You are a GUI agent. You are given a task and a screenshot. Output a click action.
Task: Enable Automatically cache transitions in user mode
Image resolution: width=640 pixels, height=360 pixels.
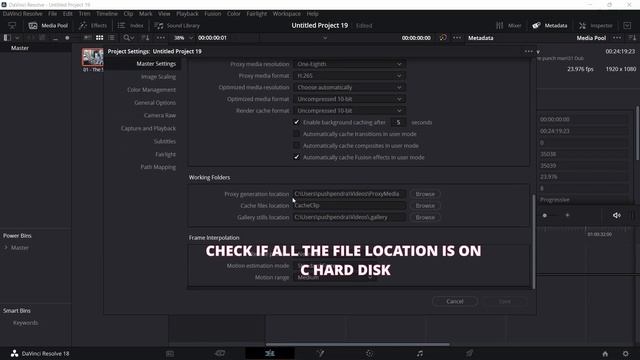pyautogui.click(x=296, y=134)
